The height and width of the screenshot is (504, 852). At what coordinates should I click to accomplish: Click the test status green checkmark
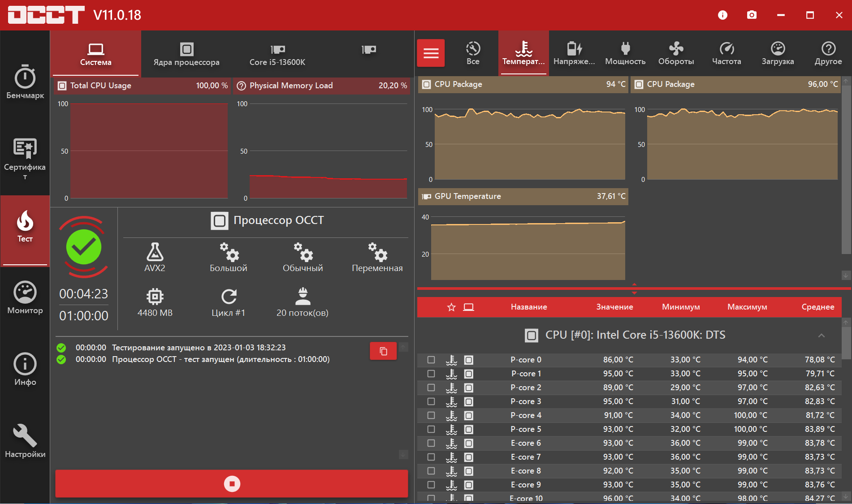[x=84, y=247]
